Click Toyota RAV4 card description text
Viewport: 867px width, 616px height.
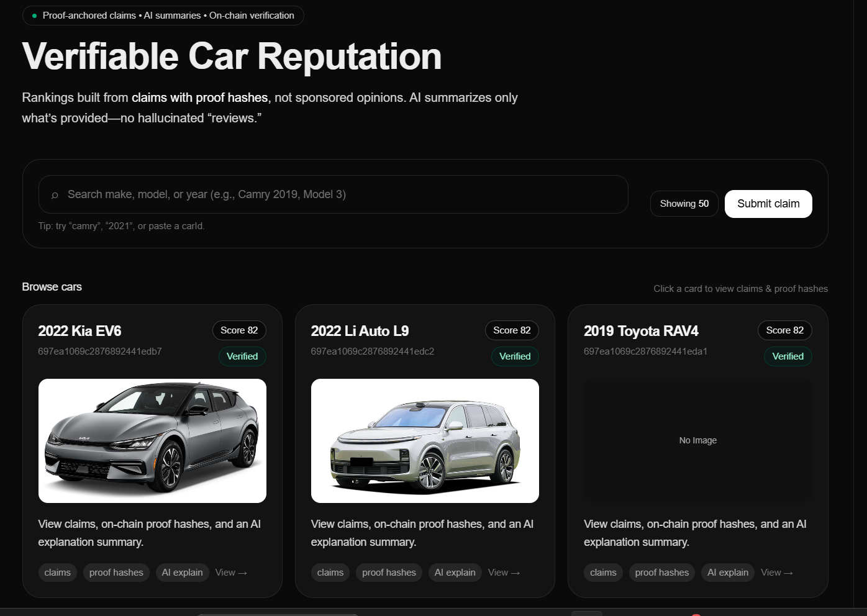(x=695, y=533)
